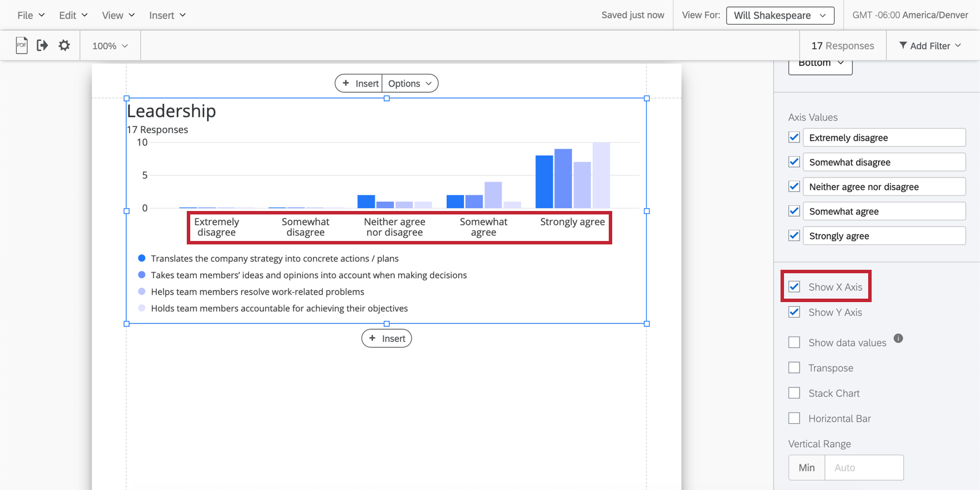Screen dimensions: 980x490
Task: Click the top Insert button above the chart
Action: click(360, 84)
